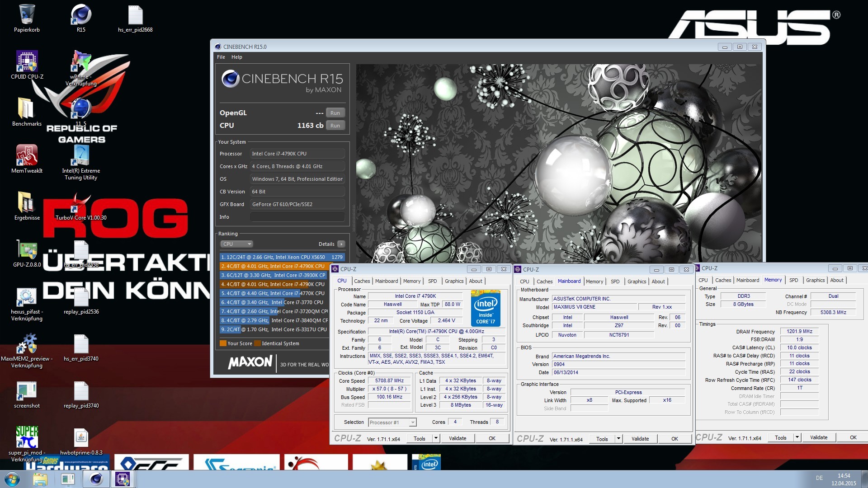Open the File menu in Cinebench
Viewport: 868px width, 488px height.
pos(221,57)
